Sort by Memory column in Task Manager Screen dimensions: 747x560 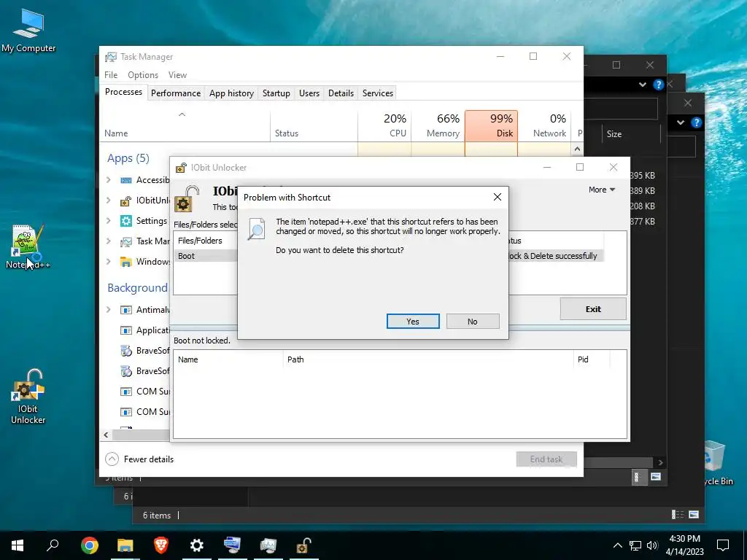[x=438, y=125]
